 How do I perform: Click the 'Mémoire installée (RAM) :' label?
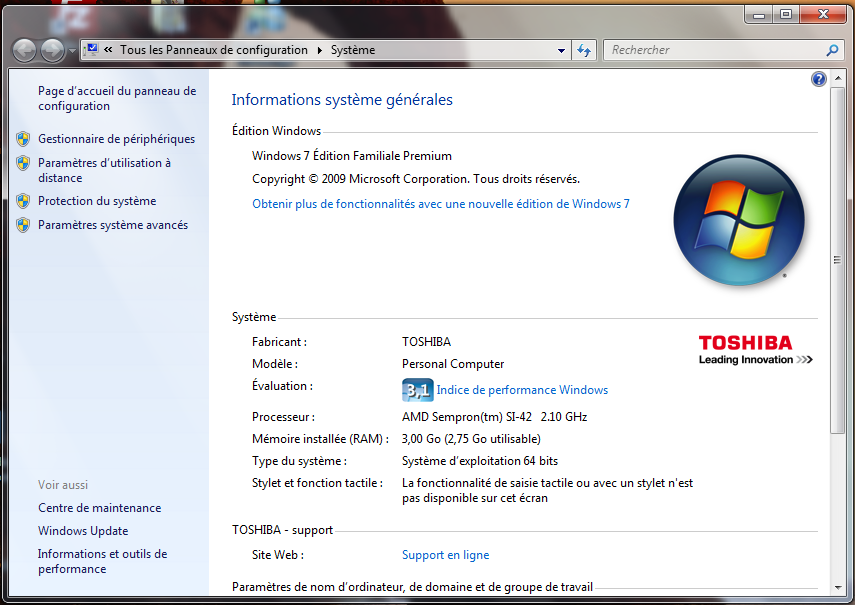point(320,439)
